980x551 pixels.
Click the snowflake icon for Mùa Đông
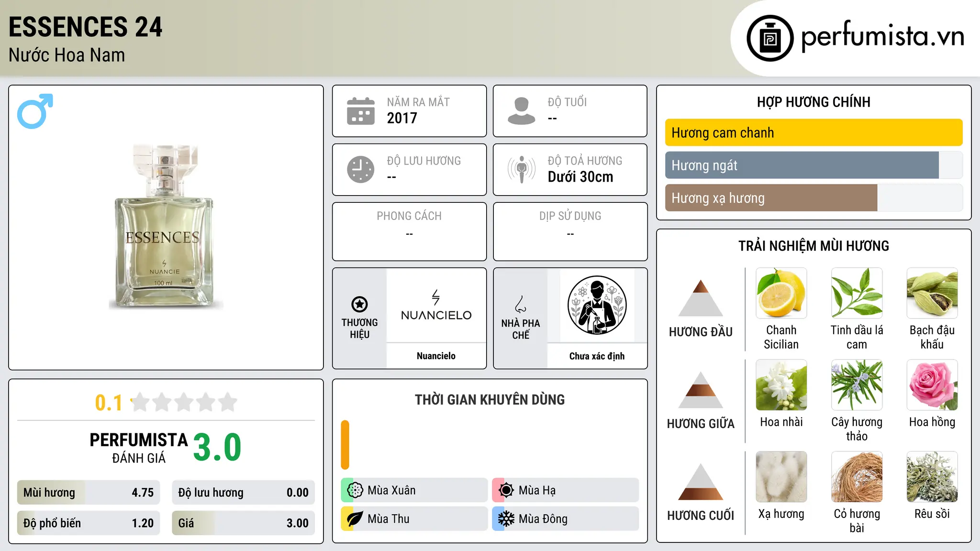(506, 519)
